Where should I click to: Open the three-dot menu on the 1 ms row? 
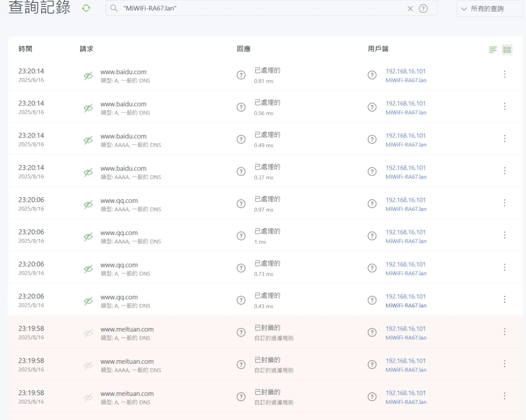(x=505, y=235)
